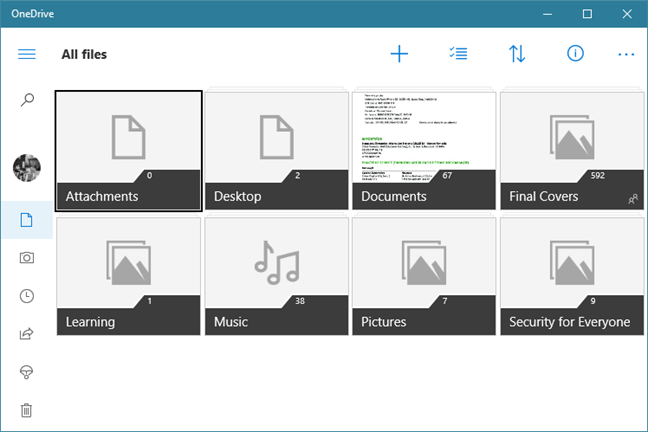
Task: Open the Final Covers folder
Action: coord(572,151)
